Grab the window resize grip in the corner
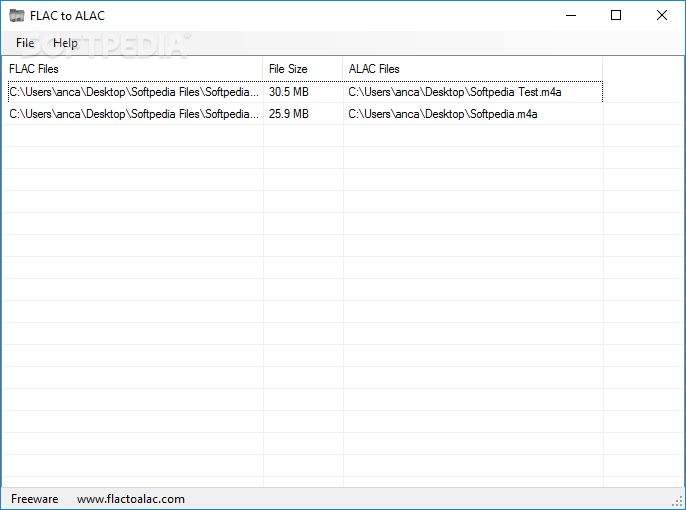686x510 pixels. 678,502
